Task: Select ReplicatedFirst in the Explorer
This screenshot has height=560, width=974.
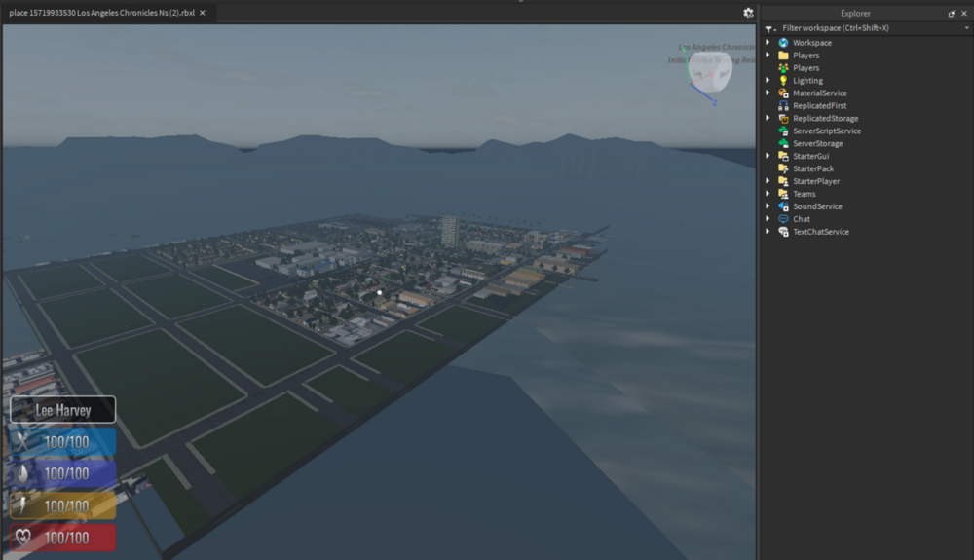Action: 819,105
